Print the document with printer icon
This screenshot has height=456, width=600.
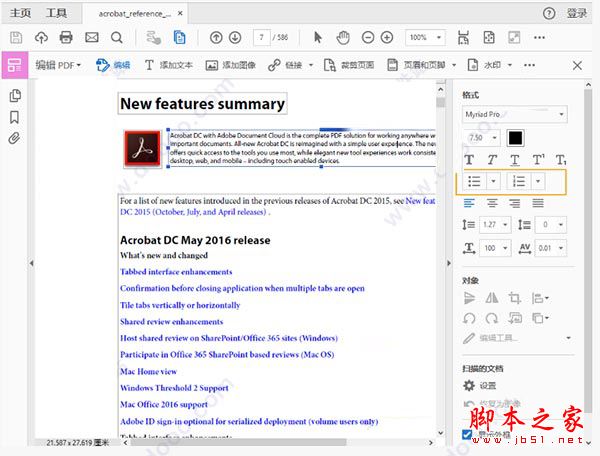[66, 37]
